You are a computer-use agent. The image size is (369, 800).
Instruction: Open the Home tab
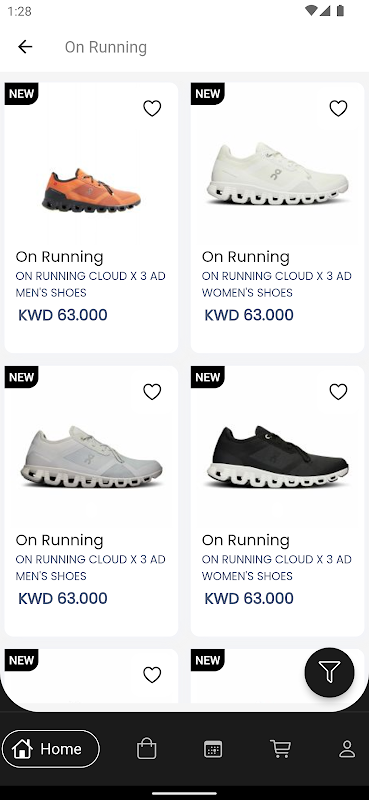[51, 749]
